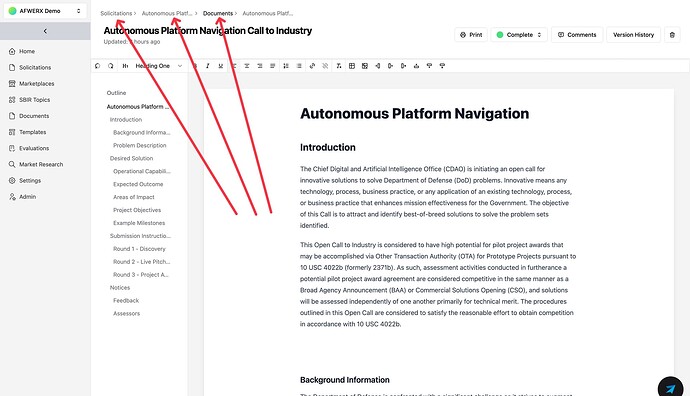Jump to Introduction in the outline
This screenshot has height=396, width=690.
tap(126, 120)
